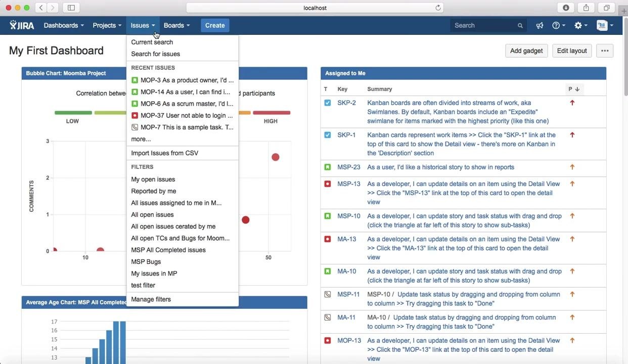Reload the localhost page

coord(438,8)
